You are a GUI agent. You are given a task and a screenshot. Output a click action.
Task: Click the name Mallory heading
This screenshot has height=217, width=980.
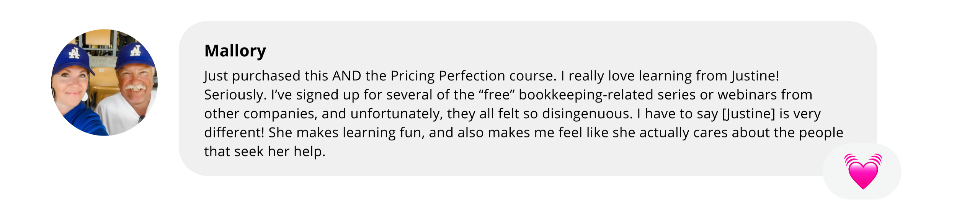(x=235, y=51)
